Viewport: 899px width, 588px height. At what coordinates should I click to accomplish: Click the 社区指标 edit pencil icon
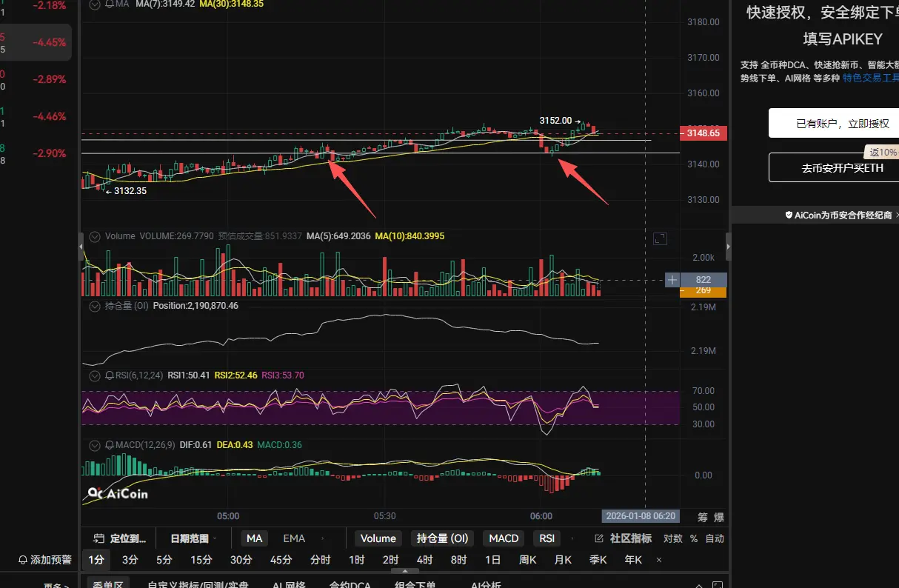(x=599, y=538)
